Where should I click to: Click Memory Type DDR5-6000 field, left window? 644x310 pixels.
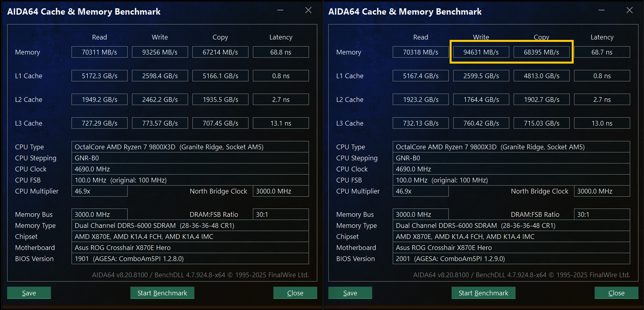click(190, 225)
